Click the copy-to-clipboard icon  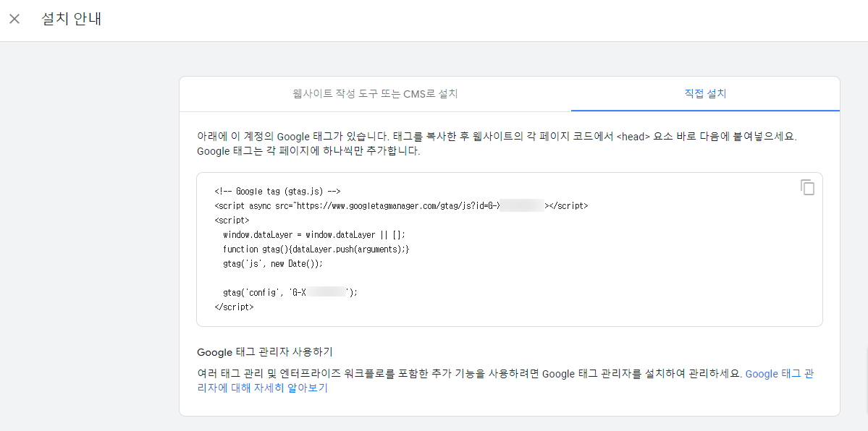[808, 187]
